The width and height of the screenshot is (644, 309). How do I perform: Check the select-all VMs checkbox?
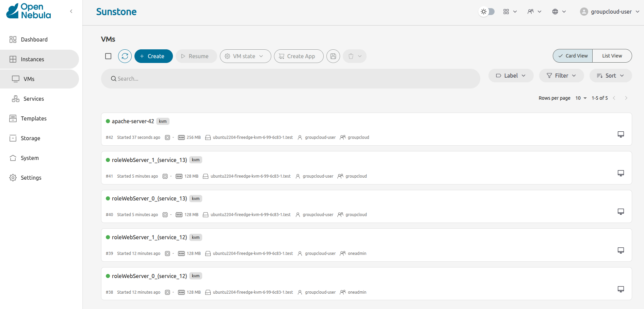point(108,56)
